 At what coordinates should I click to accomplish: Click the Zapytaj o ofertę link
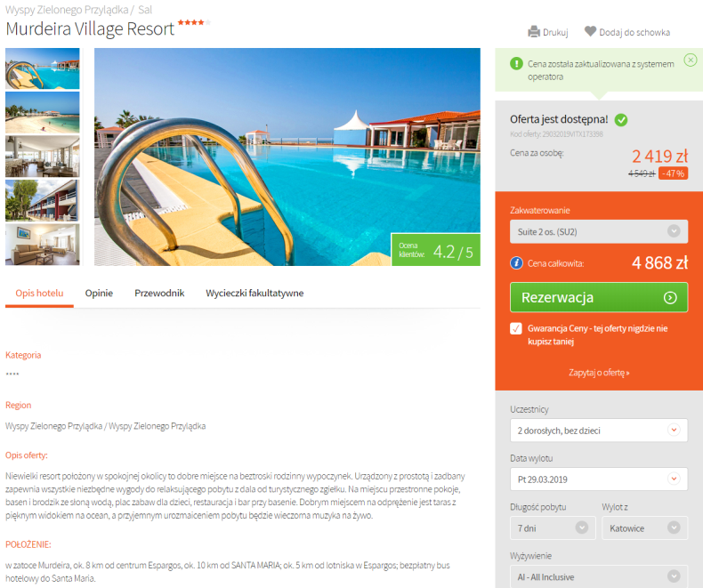pos(599,373)
